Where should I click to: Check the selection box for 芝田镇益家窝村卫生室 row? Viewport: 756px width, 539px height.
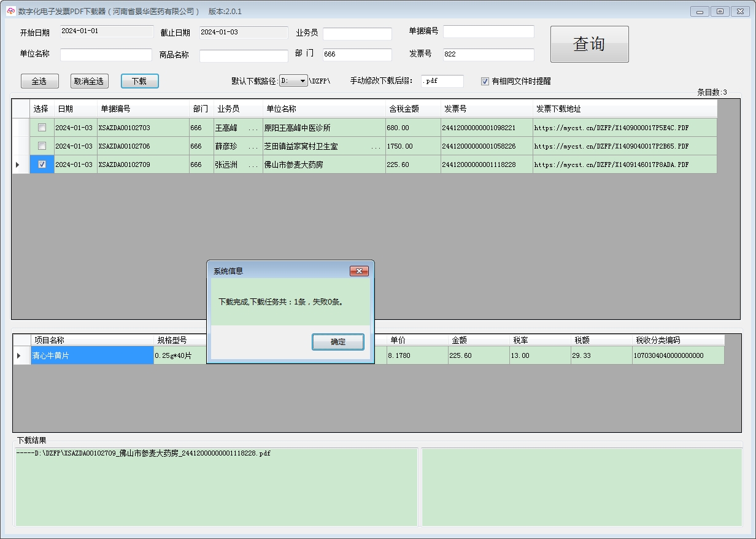41,145
